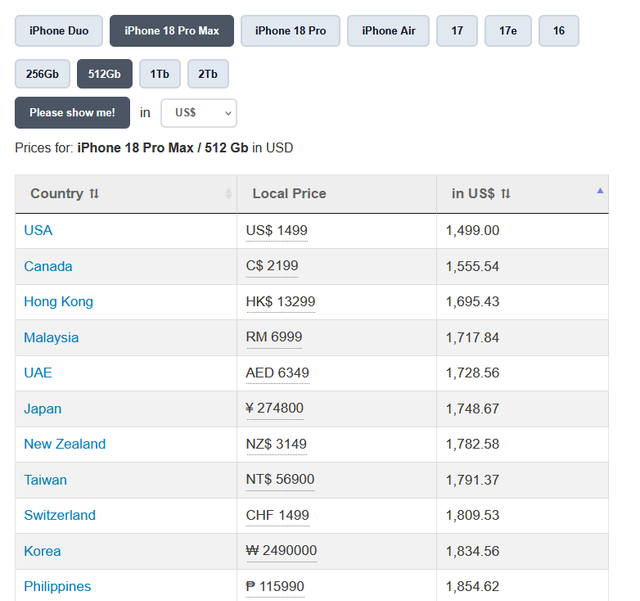
Task: Click local price ₱ 115990
Action: [275, 586]
